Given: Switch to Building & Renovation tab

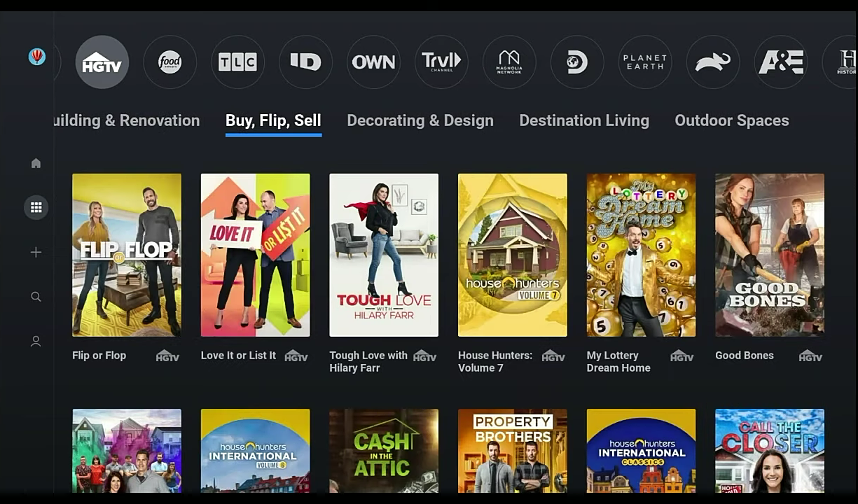Looking at the screenshot, I should tap(127, 120).
